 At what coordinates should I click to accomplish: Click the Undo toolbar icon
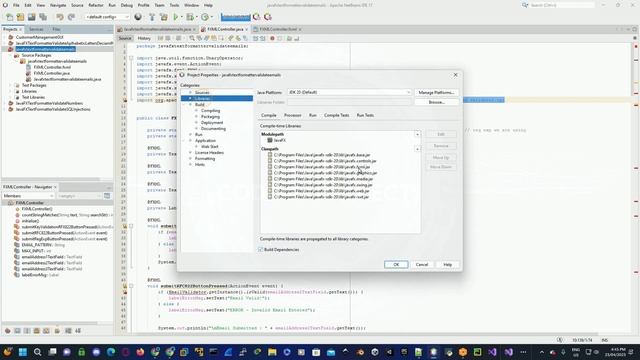click(60, 17)
